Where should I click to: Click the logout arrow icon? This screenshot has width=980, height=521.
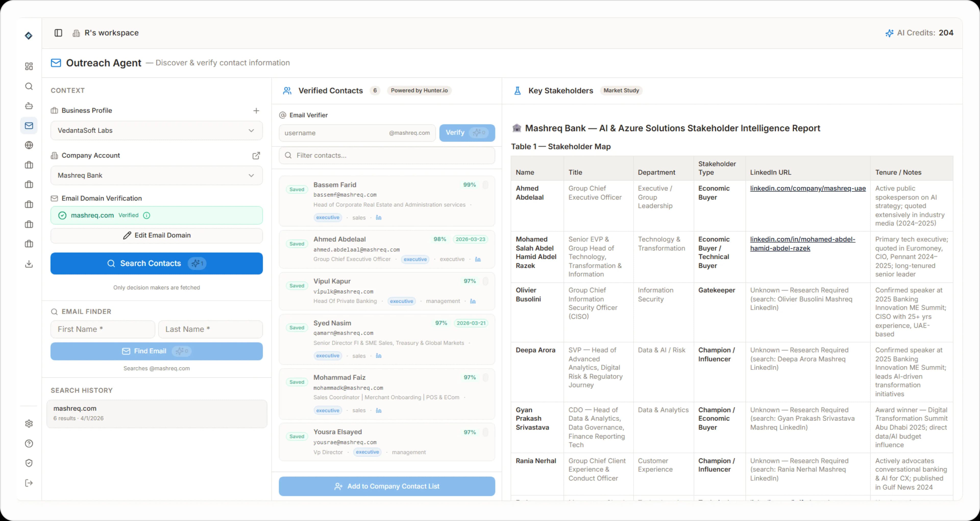(29, 483)
